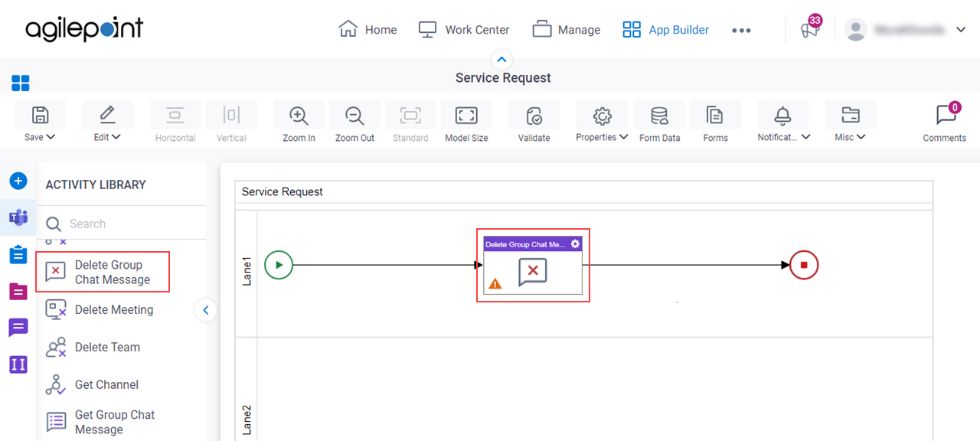The width and height of the screenshot is (980, 441).
Task: Select the Microsoft Teams sidebar icon
Action: pos(18,217)
